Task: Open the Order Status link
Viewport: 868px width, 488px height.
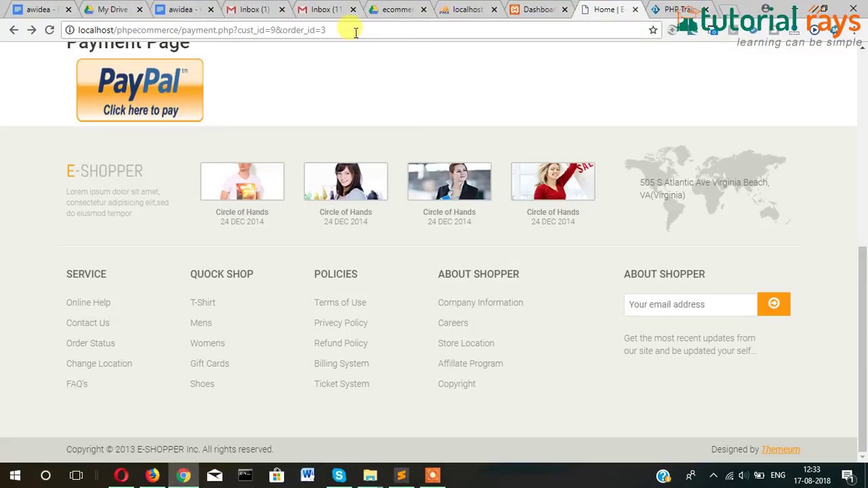Action: pos(90,343)
